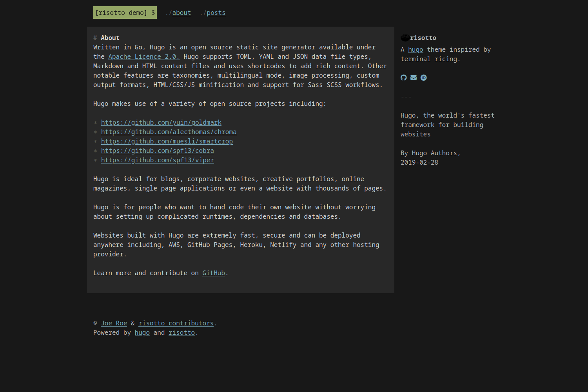
Task: Open the muesli/smartcrop link
Action: click(x=167, y=141)
